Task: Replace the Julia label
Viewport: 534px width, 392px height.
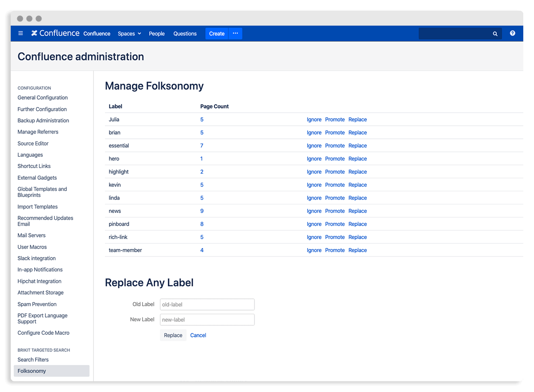Action: pos(357,120)
